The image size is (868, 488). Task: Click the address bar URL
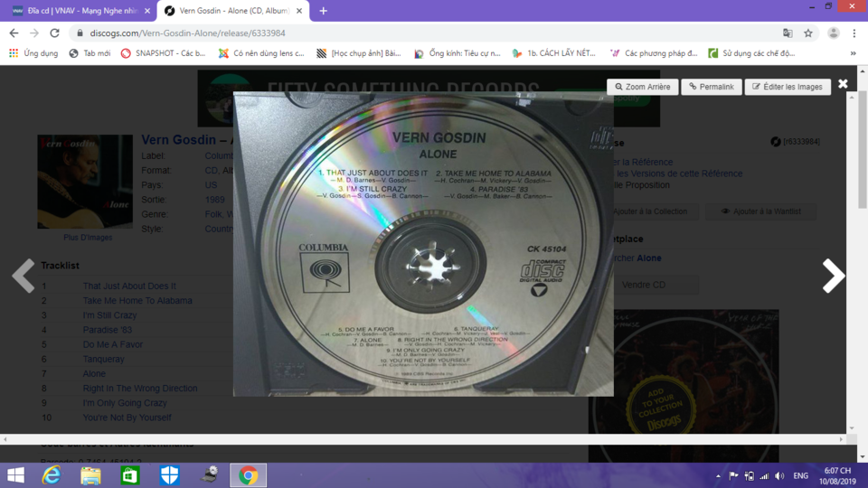[188, 33]
